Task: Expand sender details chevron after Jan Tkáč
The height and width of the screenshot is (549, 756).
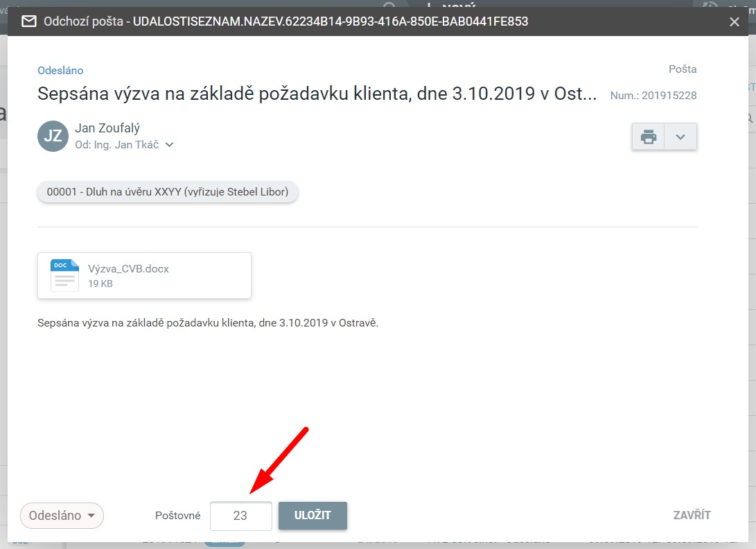Action: tap(169, 145)
